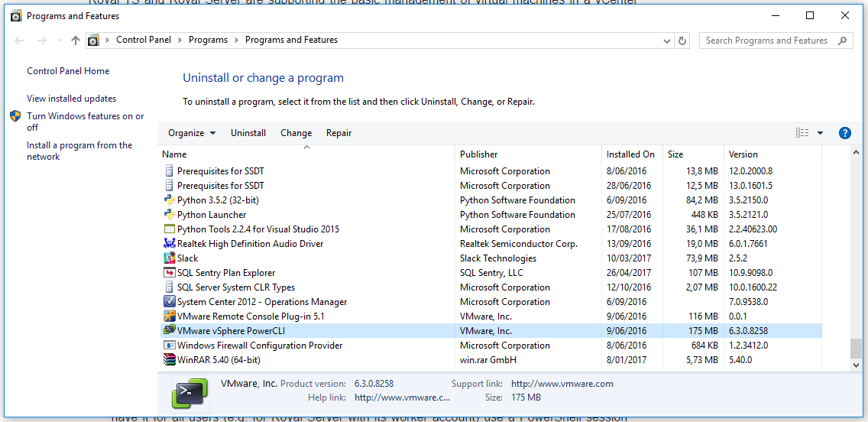Image resolution: width=868 pixels, height=422 pixels.
Task: Open Control Panel Home link
Action: [x=68, y=71]
